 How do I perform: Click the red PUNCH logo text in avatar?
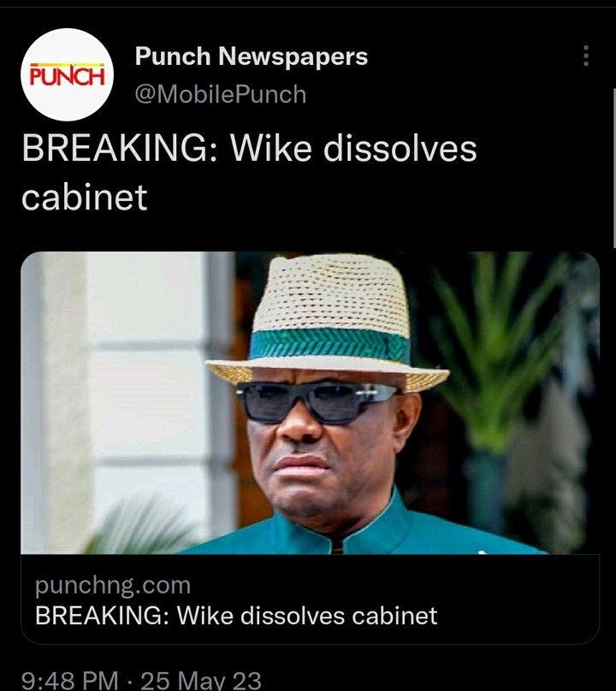click(x=67, y=75)
